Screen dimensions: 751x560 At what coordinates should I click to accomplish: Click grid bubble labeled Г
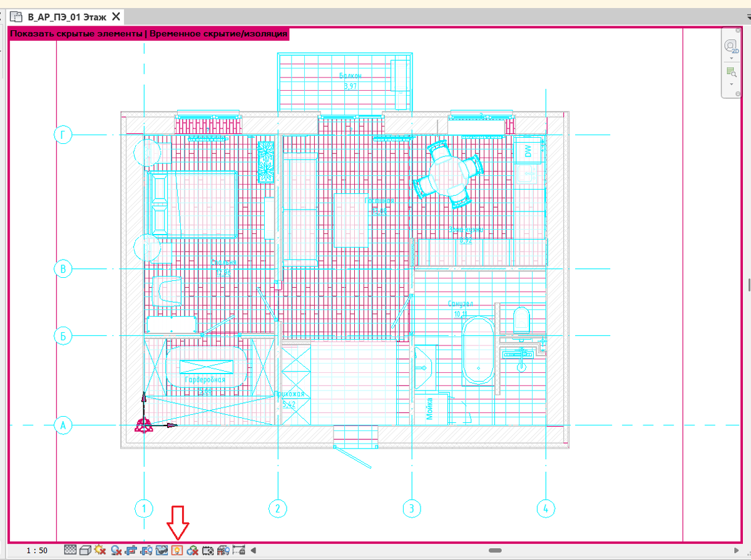pyautogui.click(x=63, y=135)
